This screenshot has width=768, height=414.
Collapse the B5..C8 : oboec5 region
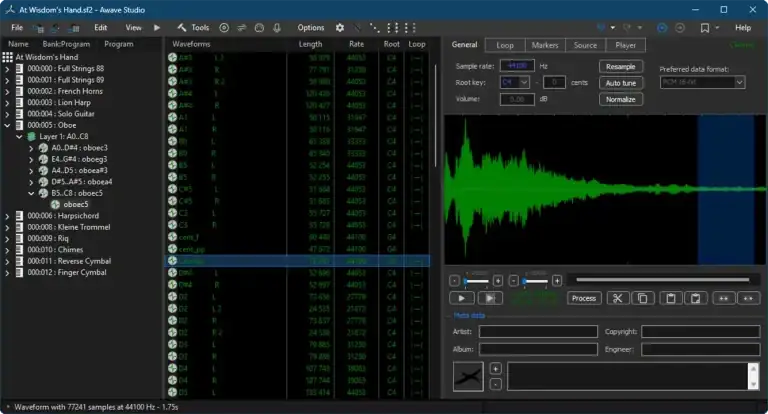[31, 194]
